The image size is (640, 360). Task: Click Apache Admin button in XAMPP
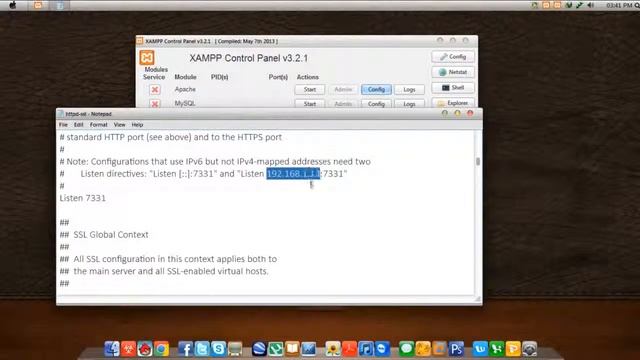tap(343, 89)
